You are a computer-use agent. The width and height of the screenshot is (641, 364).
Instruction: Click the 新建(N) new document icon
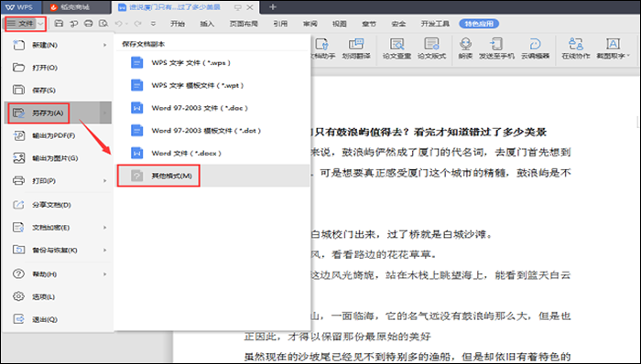[19, 45]
